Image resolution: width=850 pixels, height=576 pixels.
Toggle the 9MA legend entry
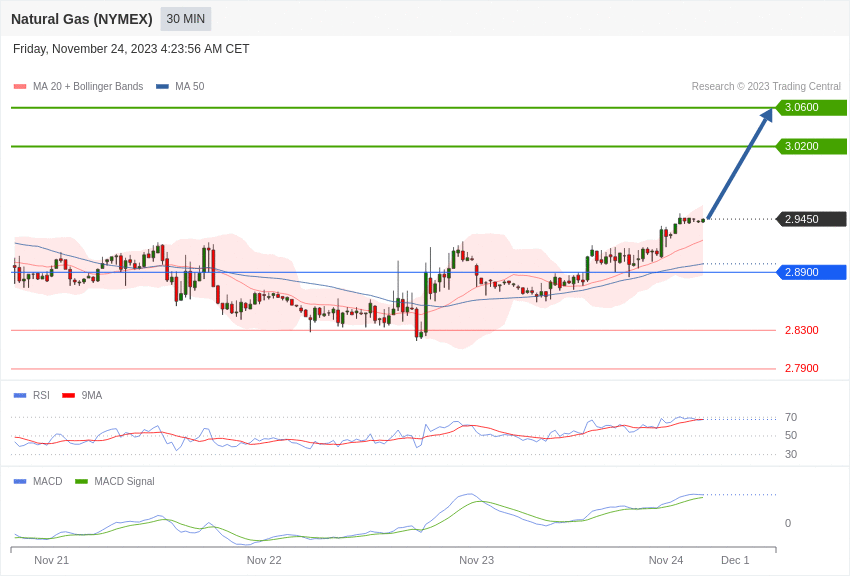[82, 396]
